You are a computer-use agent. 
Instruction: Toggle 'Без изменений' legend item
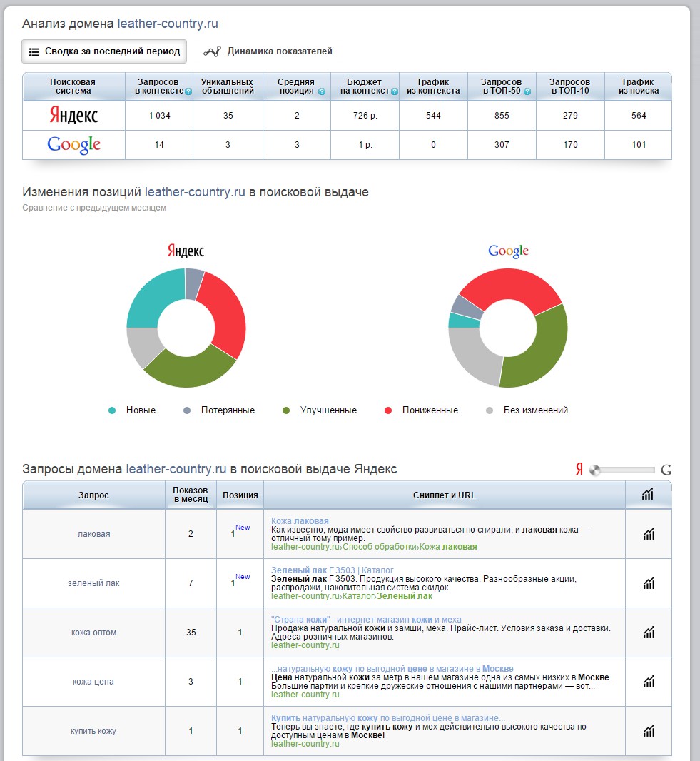[527, 410]
